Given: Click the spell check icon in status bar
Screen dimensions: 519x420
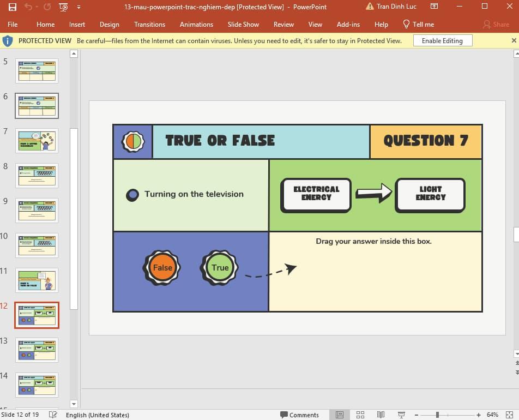Looking at the screenshot, I should click(x=53, y=415).
